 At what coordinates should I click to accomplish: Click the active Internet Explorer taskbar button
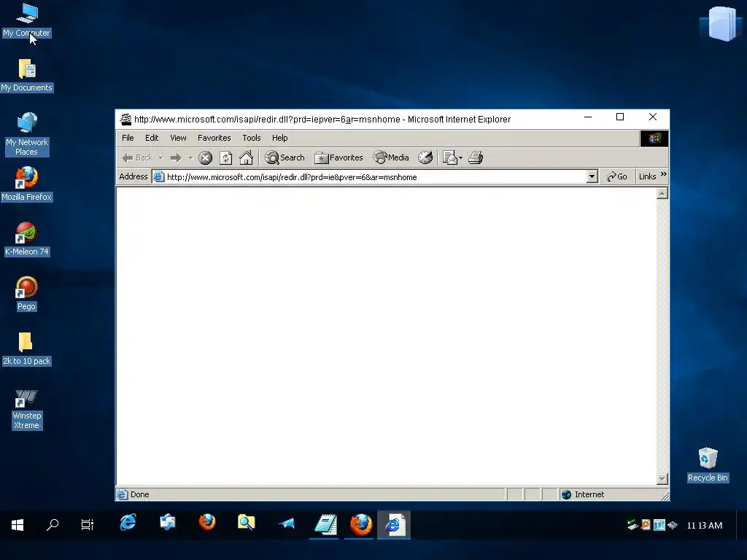394,525
